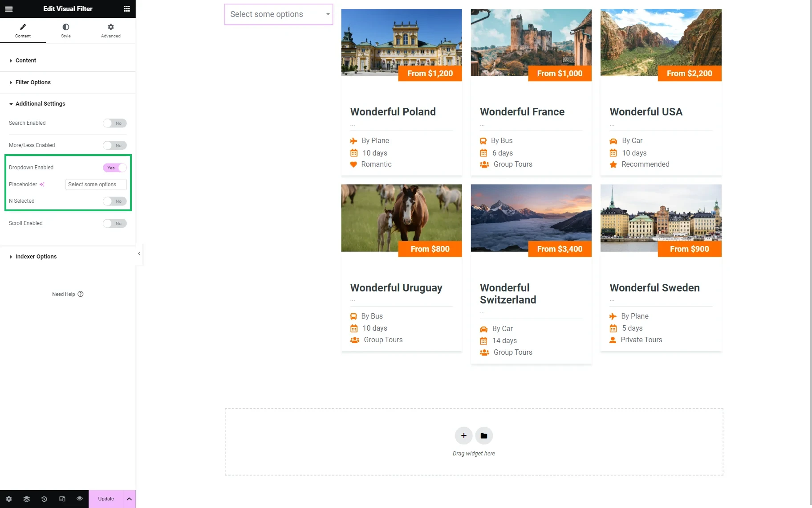812x508 pixels.
Task: Click the add new section plus button
Action: click(463, 435)
